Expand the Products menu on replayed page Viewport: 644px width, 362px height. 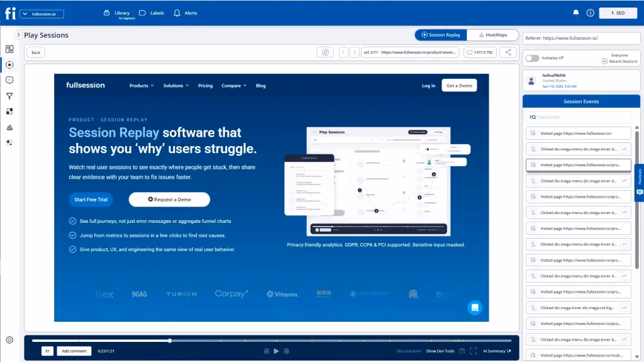(142, 86)
